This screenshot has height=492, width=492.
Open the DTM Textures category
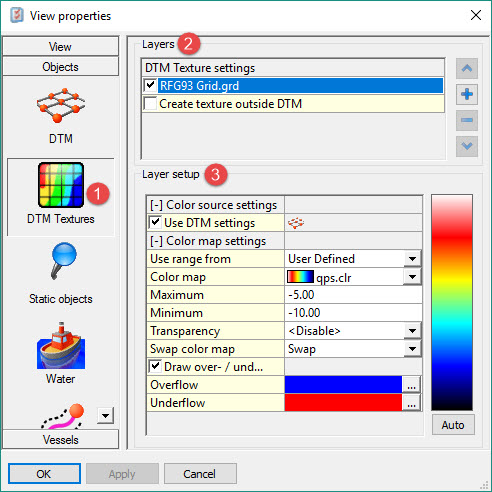coord(61,196)
